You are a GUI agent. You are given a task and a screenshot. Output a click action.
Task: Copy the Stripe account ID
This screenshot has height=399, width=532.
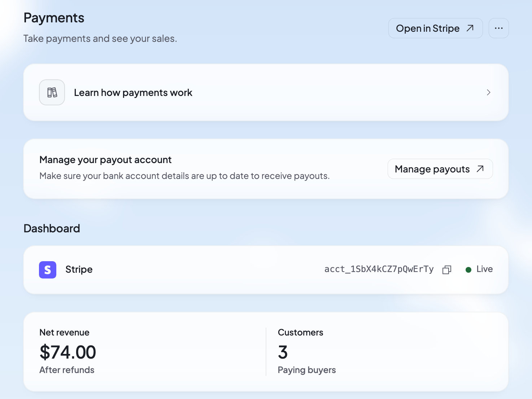click(x=447, y=270)
